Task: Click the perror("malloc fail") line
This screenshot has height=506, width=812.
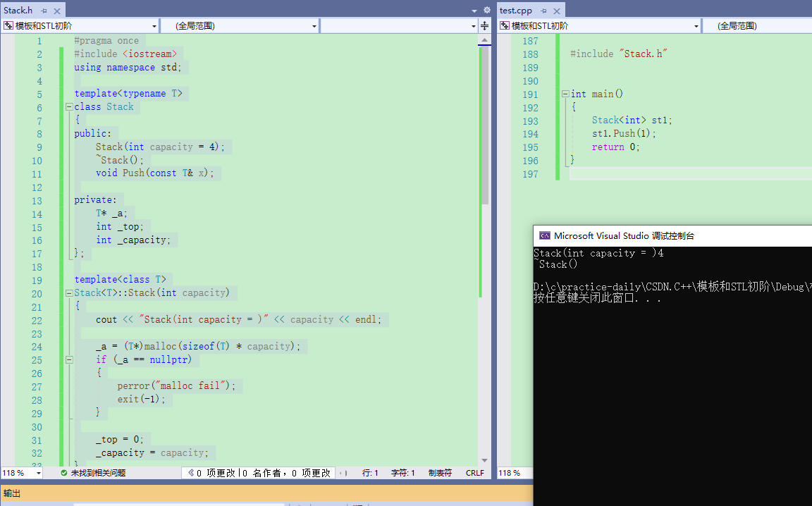Action: [x=176, y=386]
